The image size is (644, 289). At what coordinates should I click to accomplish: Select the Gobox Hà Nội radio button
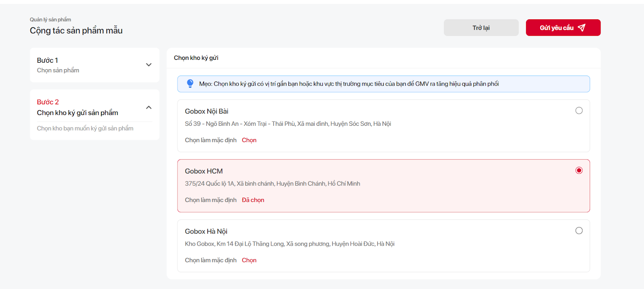click(579, 231)
